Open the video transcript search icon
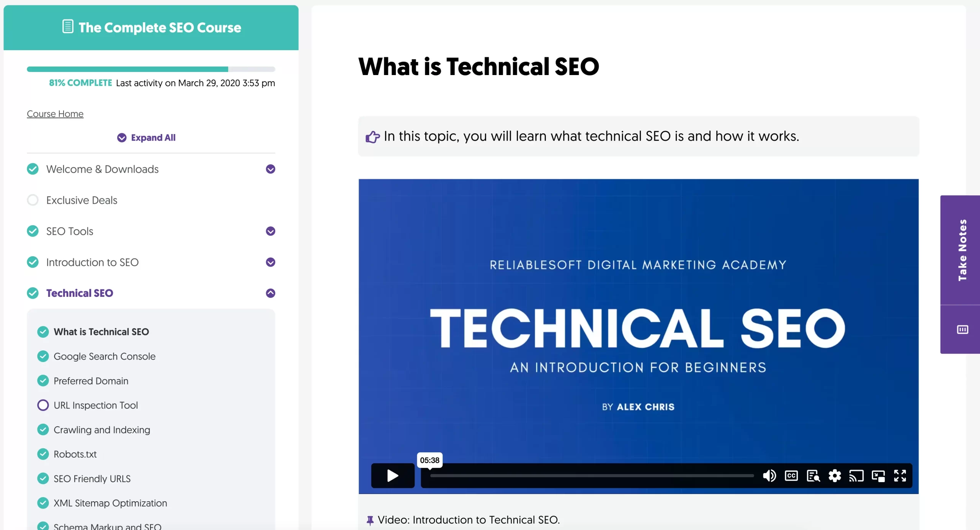 (813, 476)
